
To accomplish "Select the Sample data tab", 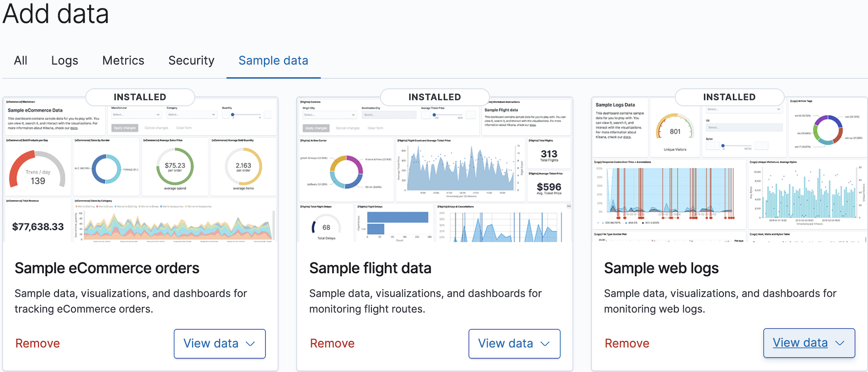I will pyautogui.click(x=273, y=60).
